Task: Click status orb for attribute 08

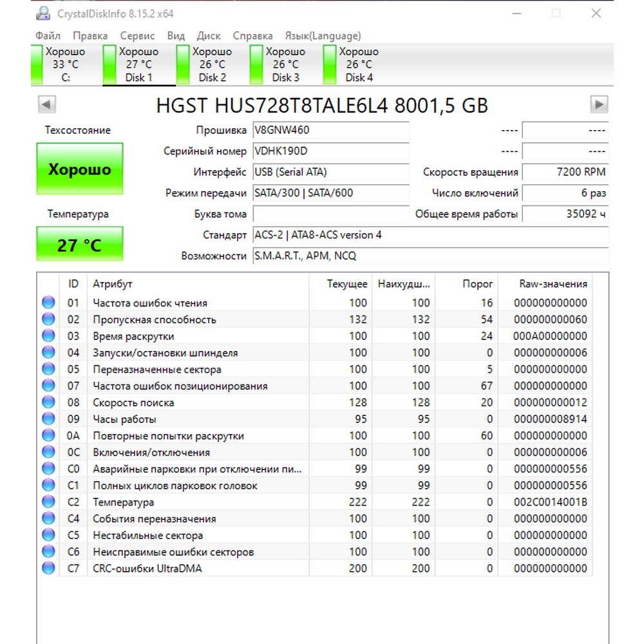Action: pos(48,402)
